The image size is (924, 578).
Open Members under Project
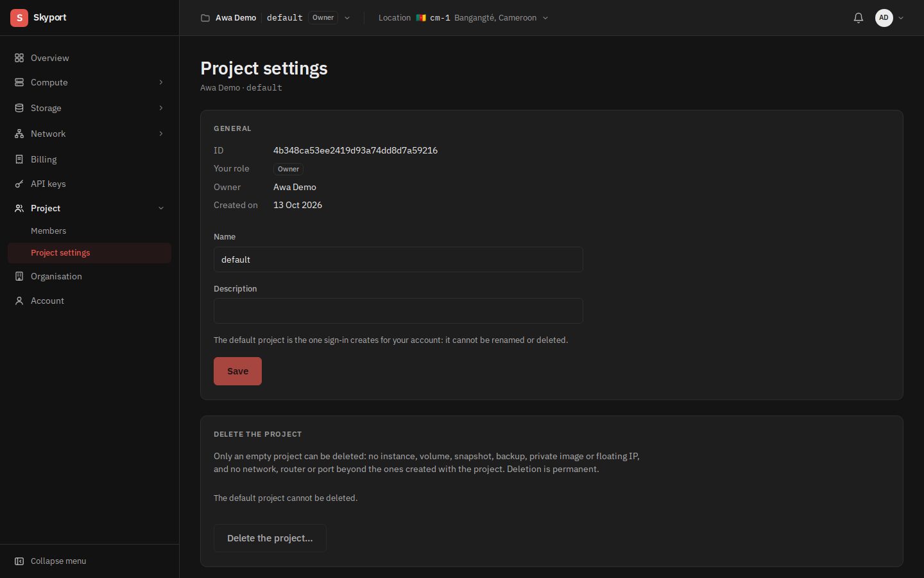(x=89, y=231)
